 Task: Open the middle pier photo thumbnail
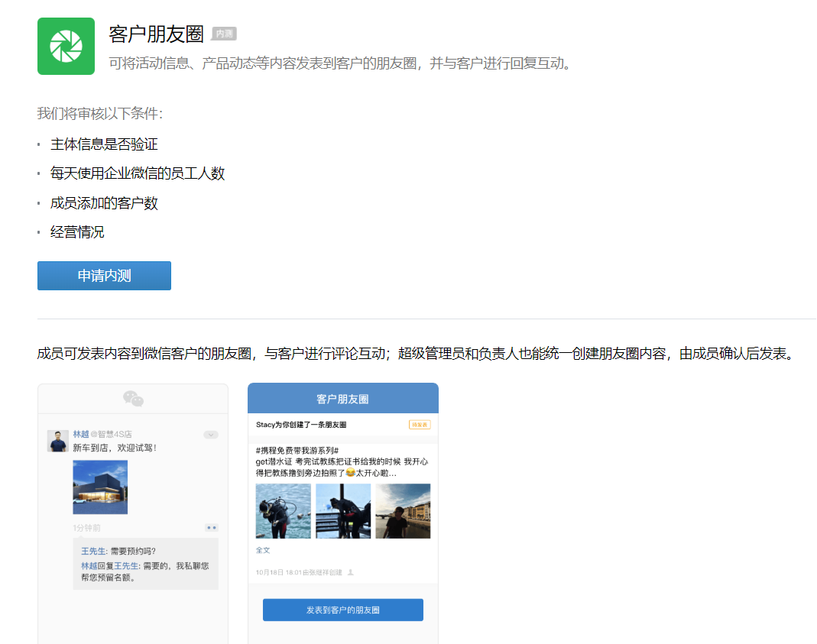(343, 511)
